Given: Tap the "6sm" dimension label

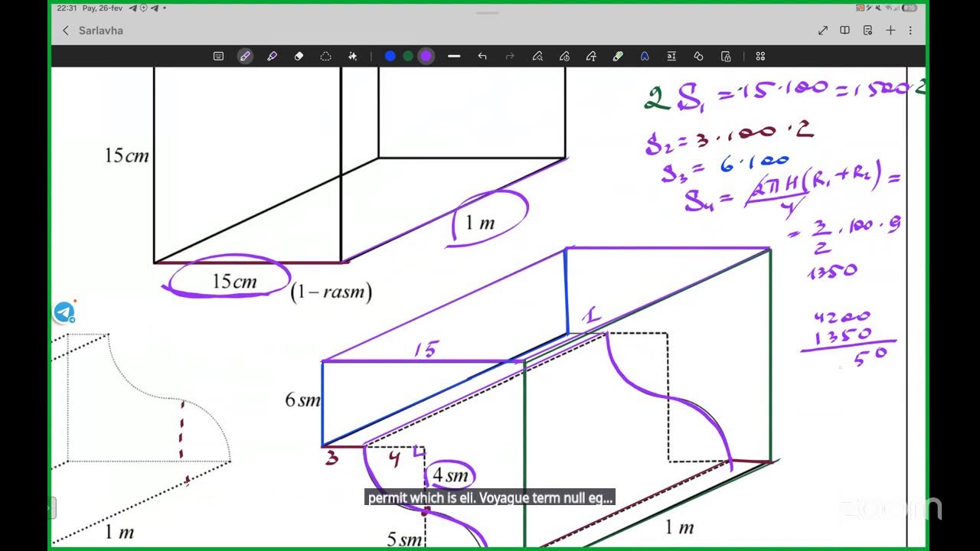Looking at the screenshot, I should pyautogui.click(x=302, y=399).
